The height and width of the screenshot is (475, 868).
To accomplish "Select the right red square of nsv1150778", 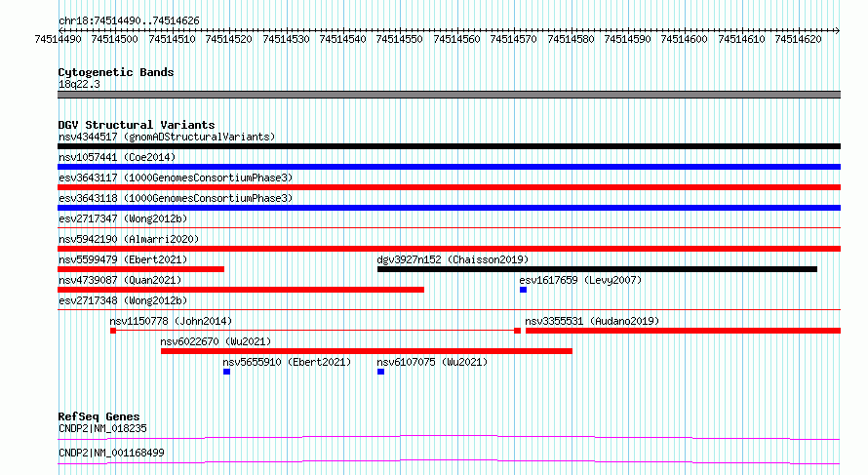I will pos(518,331).
